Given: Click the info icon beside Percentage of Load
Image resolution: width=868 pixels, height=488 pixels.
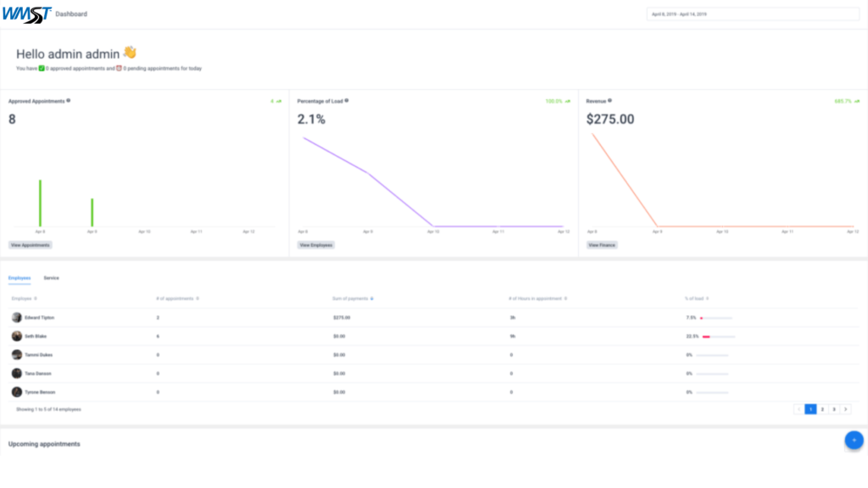Looking at the screenshot, I should [x=347, y=100].
